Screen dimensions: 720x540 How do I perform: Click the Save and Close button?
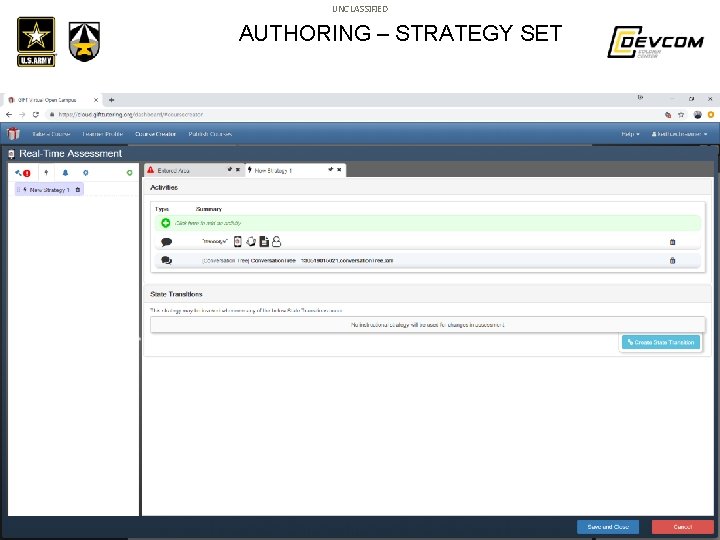[608, 527]
